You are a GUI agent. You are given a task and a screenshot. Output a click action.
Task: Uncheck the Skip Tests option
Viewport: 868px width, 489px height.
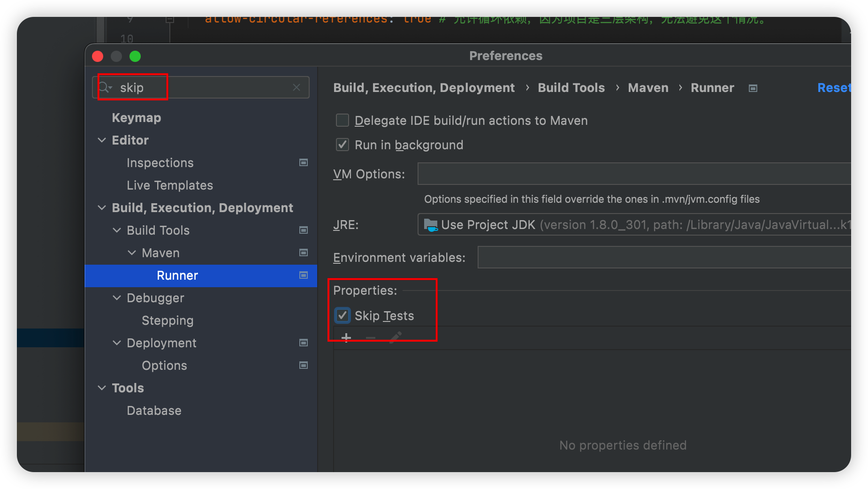343,315
